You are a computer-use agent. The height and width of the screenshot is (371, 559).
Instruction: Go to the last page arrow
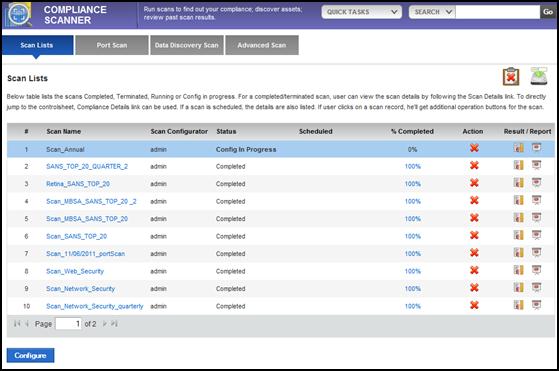click(x=114, y=324)
